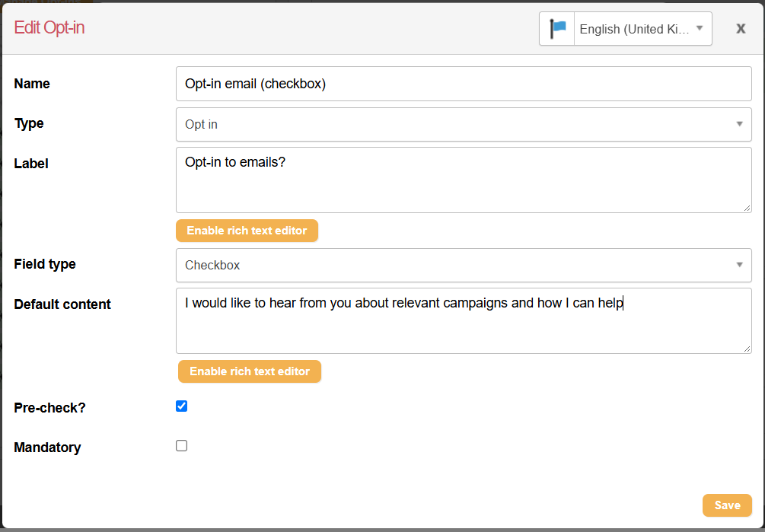
Task: Open the English (United Kingdom) language dropdown
Action: 643,29
